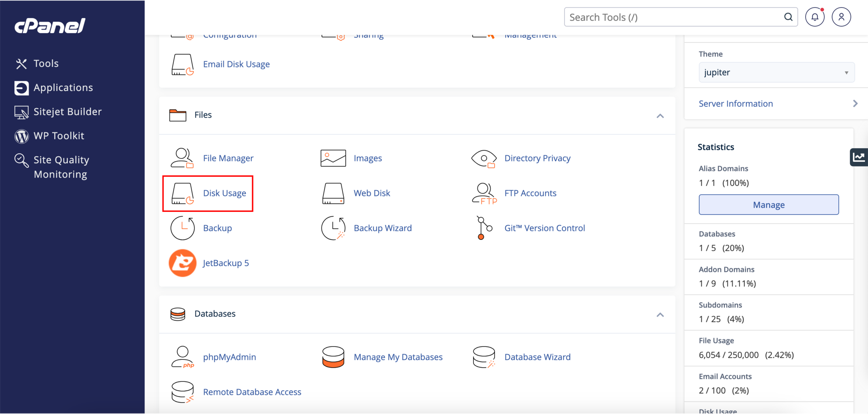
Task: Click the Backup clock icon
Action: (183, 228)
